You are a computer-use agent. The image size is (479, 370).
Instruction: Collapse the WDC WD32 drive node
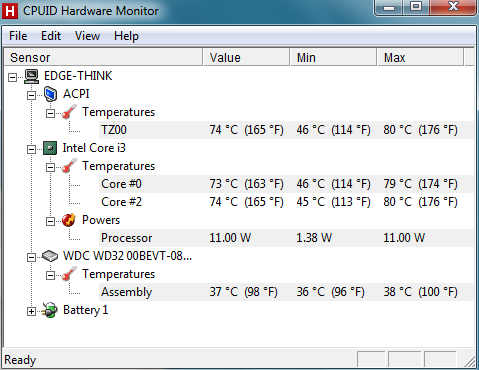[31, 257]
